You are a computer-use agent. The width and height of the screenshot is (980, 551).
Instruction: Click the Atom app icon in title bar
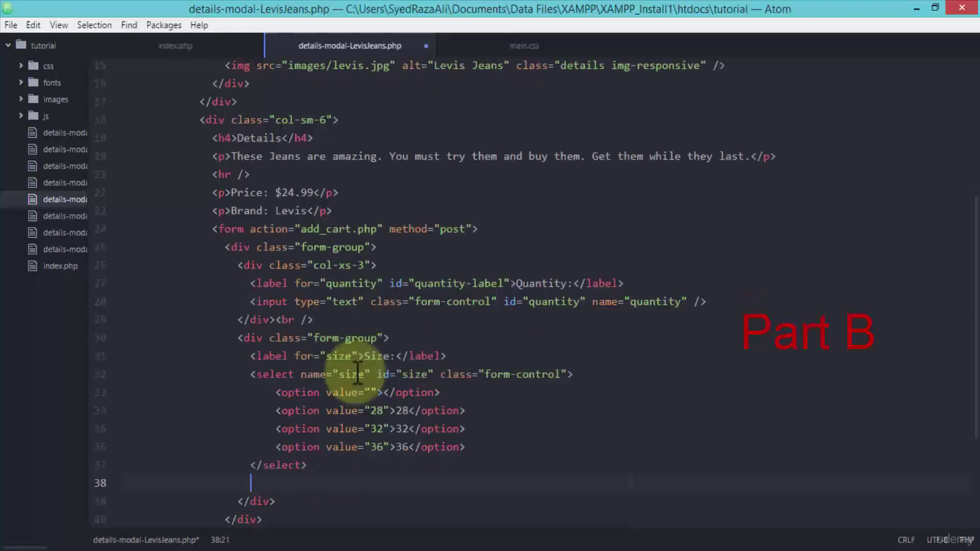(7, 8)
